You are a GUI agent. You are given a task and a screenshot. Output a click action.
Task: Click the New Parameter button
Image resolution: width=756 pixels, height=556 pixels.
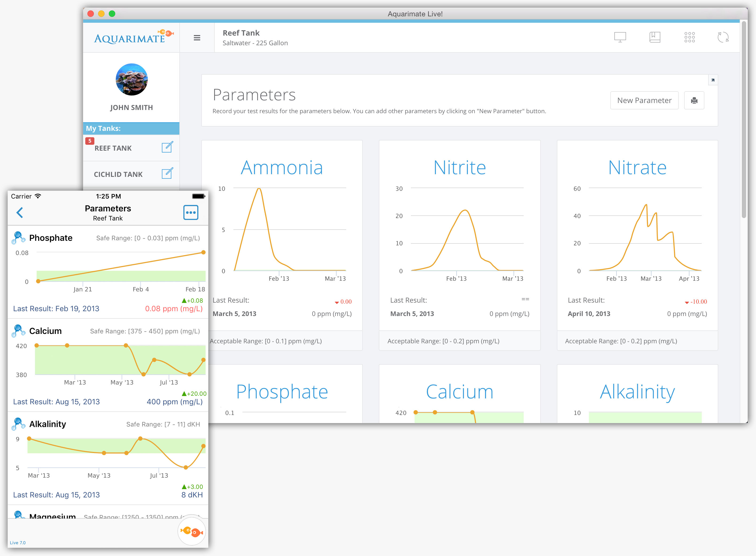[644, 100]
